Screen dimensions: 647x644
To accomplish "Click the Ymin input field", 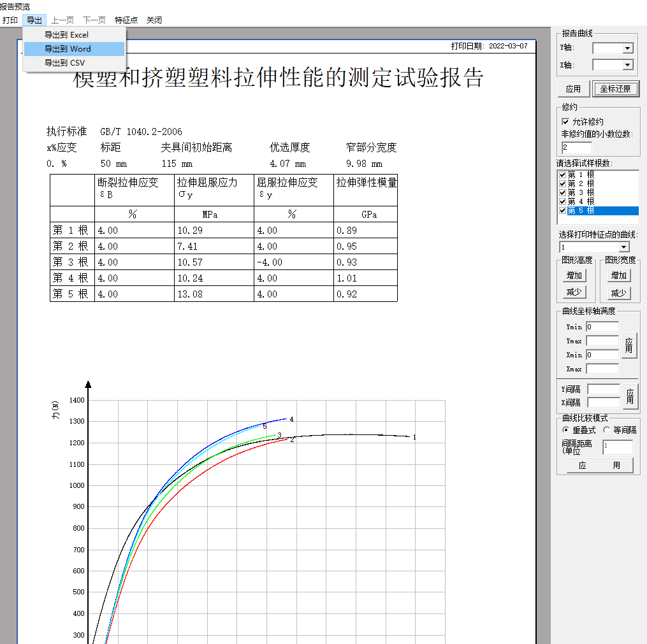I will (602, 327).
